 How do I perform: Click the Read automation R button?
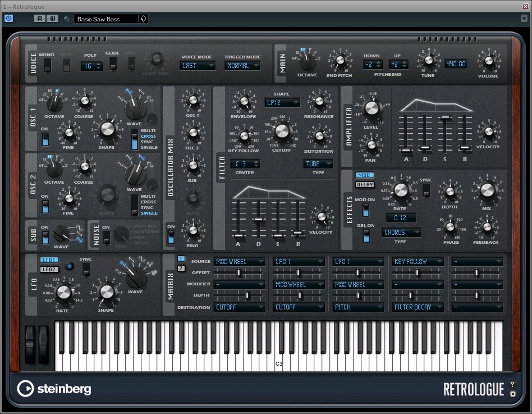[x=40, y=19]
